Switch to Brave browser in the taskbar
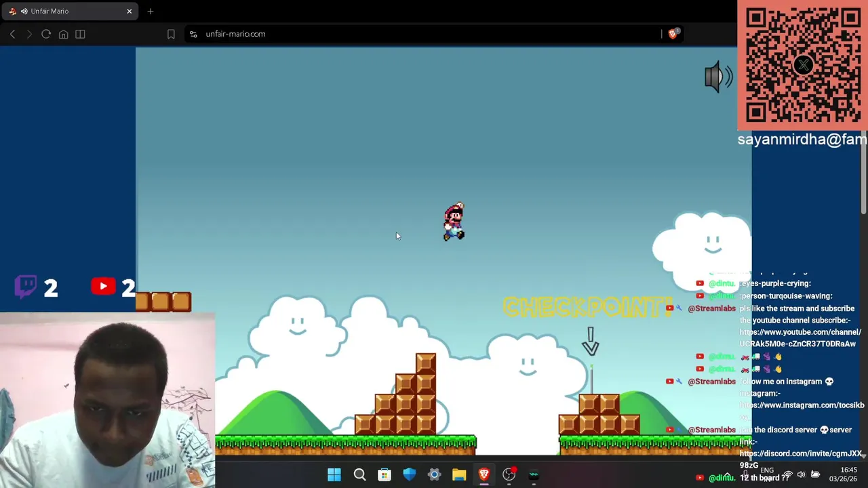This screenshot has width=868, height=488. 484,475
